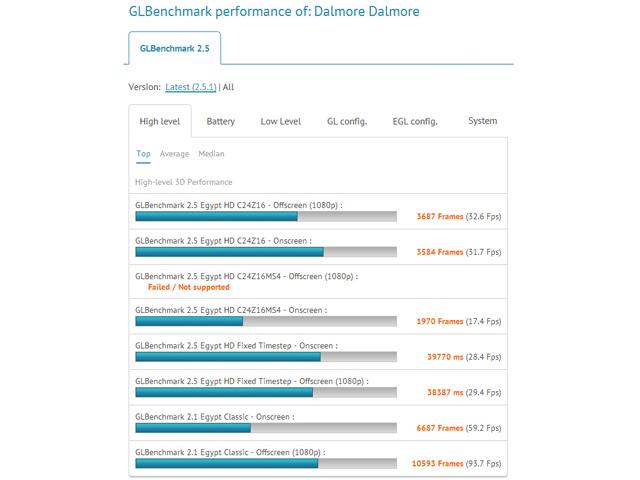Screen dimensions: 640x480
Task: Click the Egypt HD C24Z16MS4 Onscreen result bar
Action: tap(266, 321)
